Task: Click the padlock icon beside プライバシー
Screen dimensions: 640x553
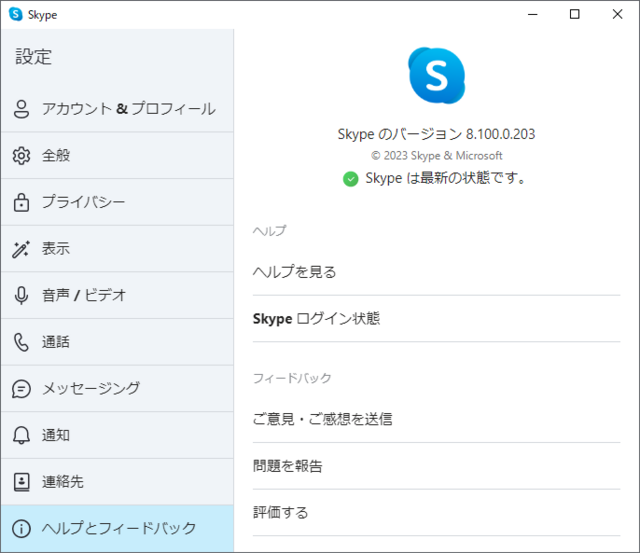Action: point(21,202)
